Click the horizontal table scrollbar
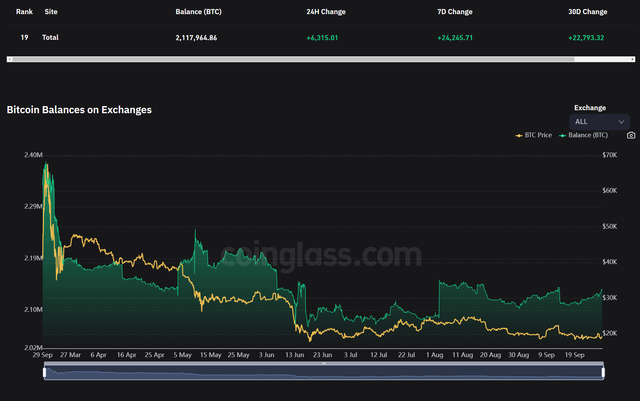640x401 pixels. [293, 59]
